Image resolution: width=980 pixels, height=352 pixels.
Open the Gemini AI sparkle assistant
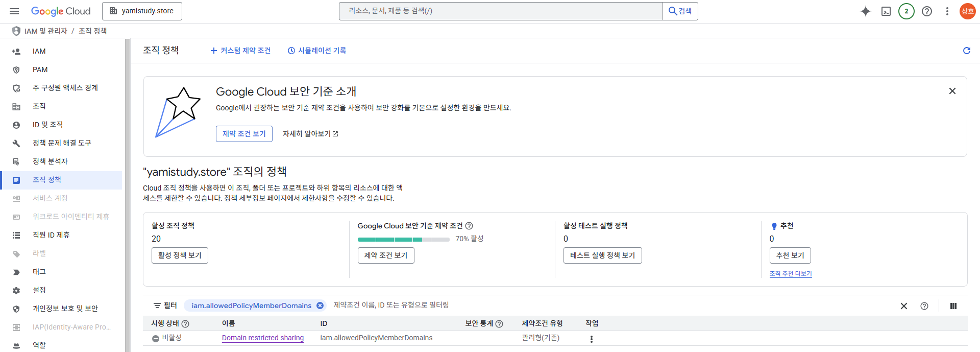(x=866, y=11)
